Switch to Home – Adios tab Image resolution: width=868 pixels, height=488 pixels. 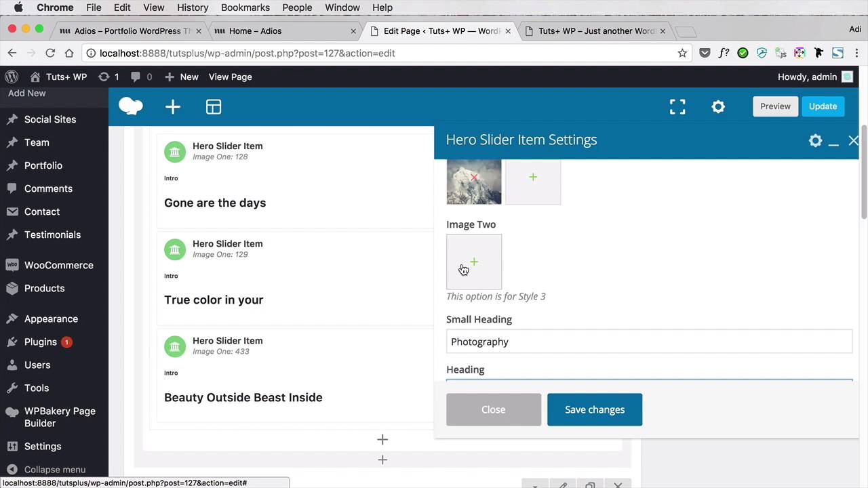[285, 30]
